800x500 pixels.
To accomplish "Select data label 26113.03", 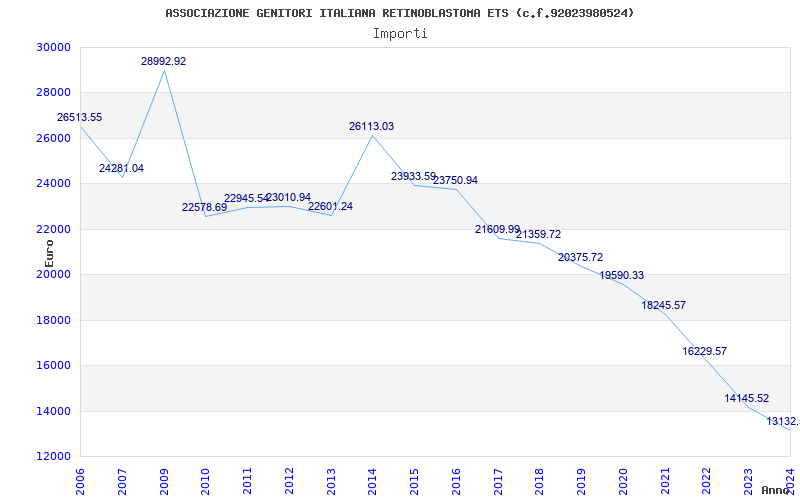I will pyautogui.click(x=371, y=127).
